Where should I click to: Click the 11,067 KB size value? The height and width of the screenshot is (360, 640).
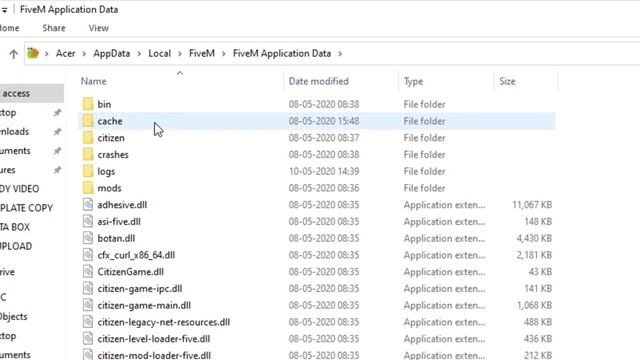(532, 204)
